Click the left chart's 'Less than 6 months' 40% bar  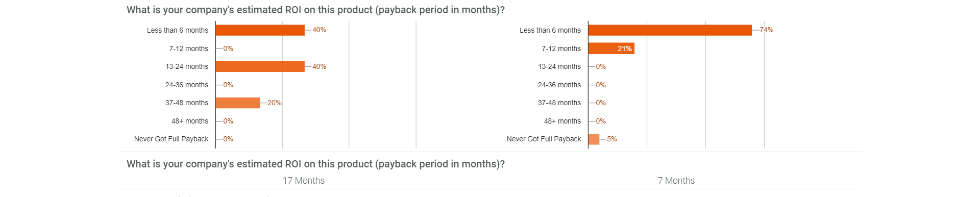[260, 30]
